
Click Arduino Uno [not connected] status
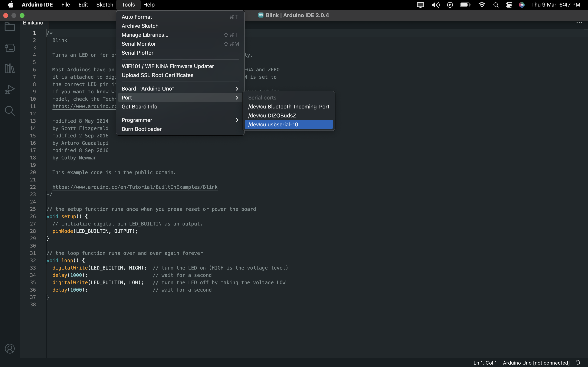pyautogui.click(x=536, y=363)
